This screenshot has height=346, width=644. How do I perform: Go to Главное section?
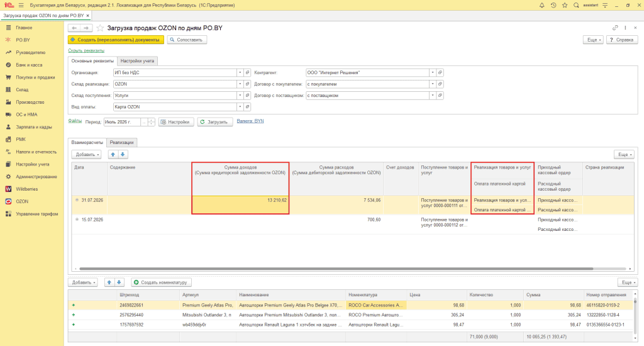point(24,28)
